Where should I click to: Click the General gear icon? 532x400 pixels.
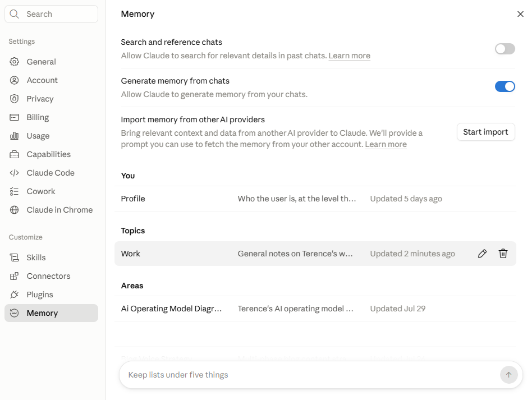point(14,62)
